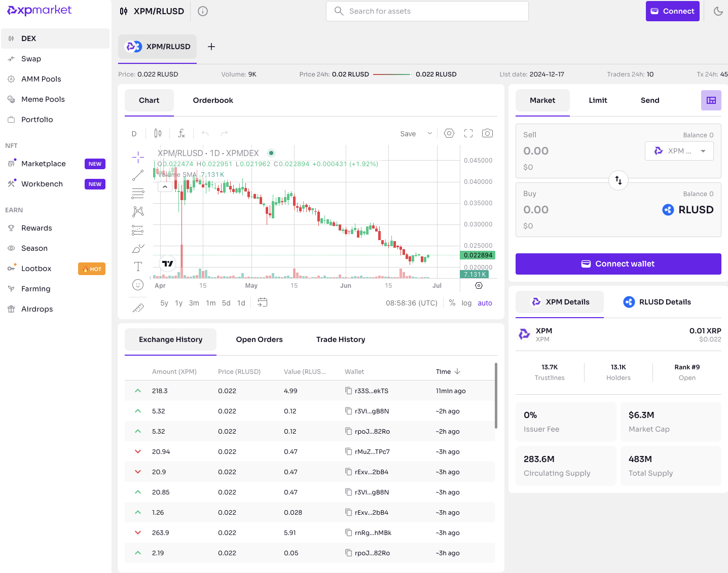728x573 pixels.
Task: Collapse the chart indicator legend arrow
Action: point(165,187)
